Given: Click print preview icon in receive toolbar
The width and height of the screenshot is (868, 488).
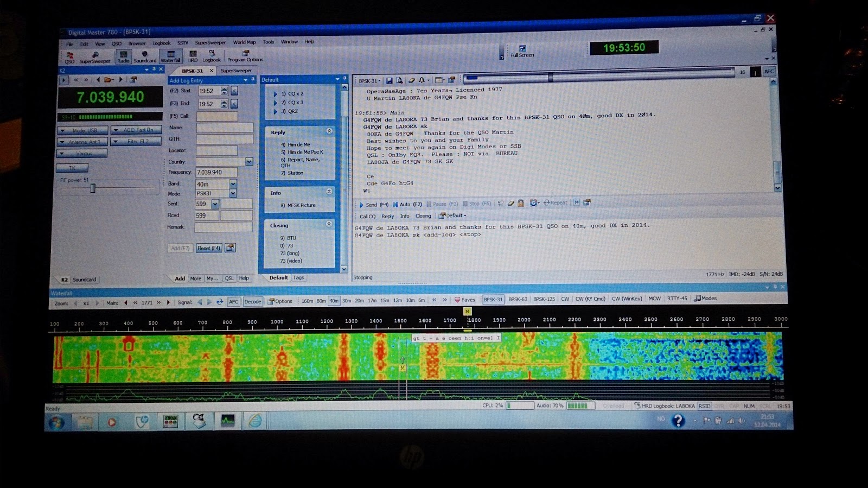Looking at the screenshot, I should coord(399,80).
